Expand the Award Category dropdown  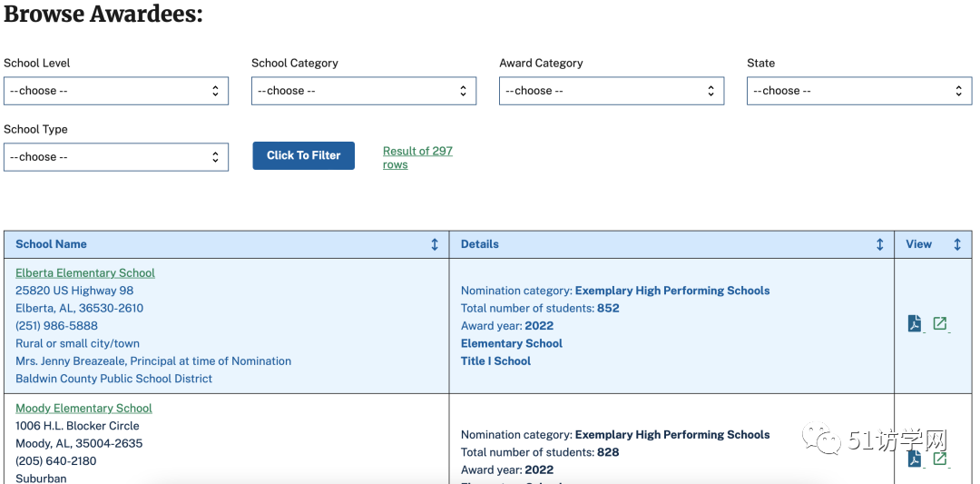612,91
